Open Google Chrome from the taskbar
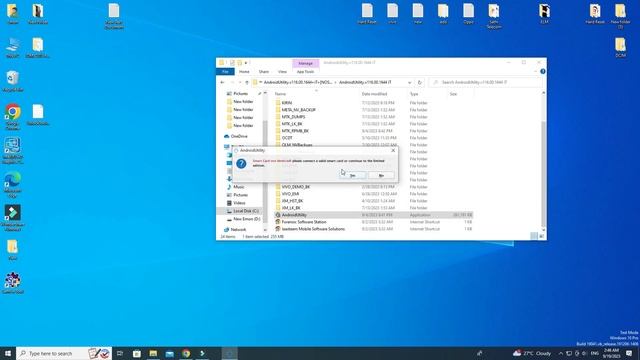Viewport: 640px width, 360px height. pos(186,353)
